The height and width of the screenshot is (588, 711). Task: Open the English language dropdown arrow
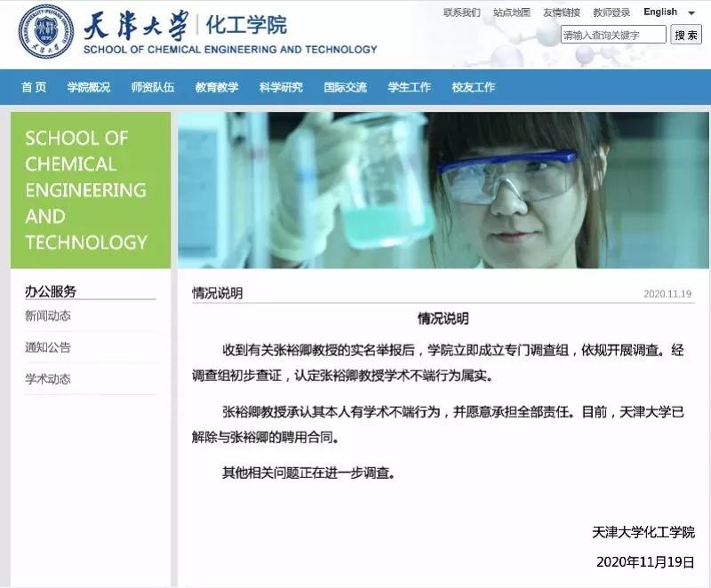point(691,12)
